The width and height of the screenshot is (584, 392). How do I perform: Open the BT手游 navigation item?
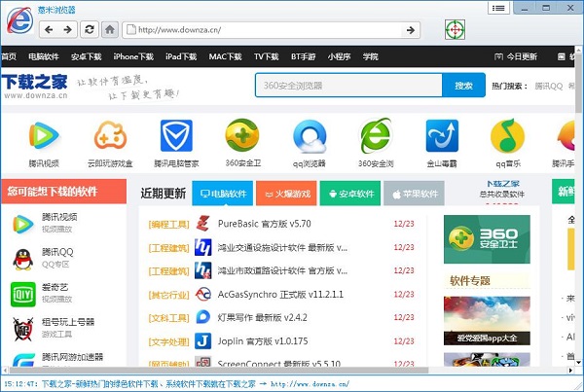303,56
